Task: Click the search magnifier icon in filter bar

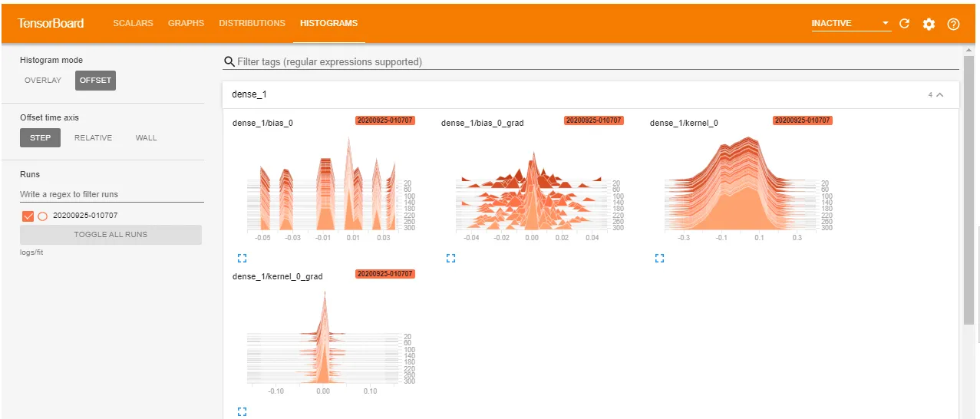Action: click(229, 61)
